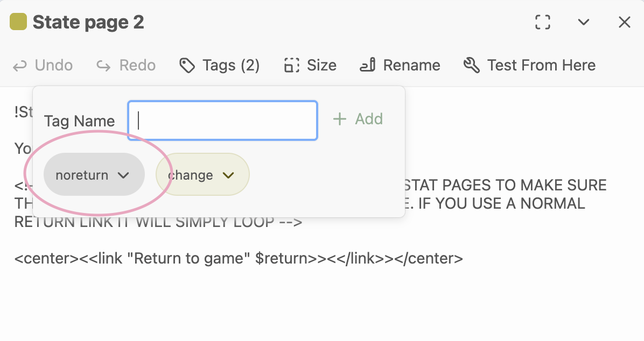Image resolution: width=644 pixels, height=341 pixels.
Task: Open the Tags (2) panel
Action: coord(219,66)
